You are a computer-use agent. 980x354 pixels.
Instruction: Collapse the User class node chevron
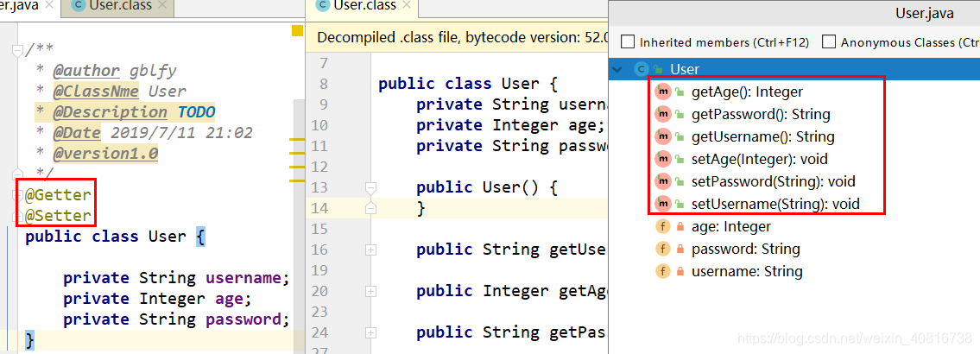click(x=619, y=69)
